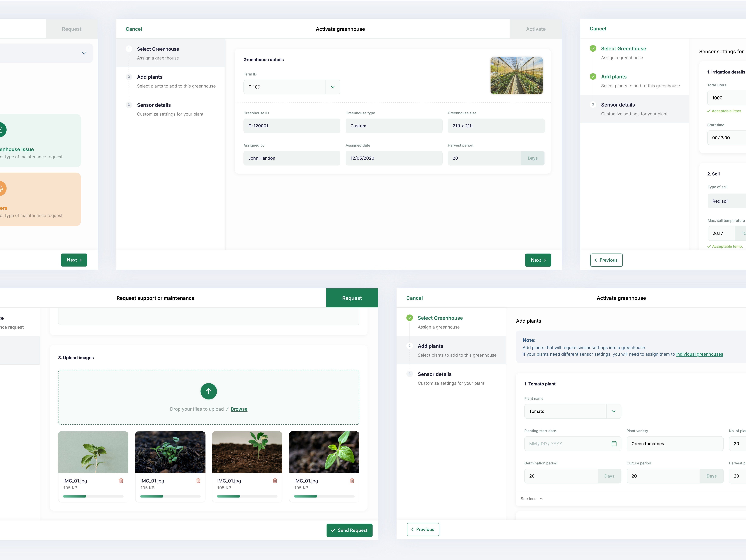Expand the Farm ID dropdown

(x=333, y=87)
